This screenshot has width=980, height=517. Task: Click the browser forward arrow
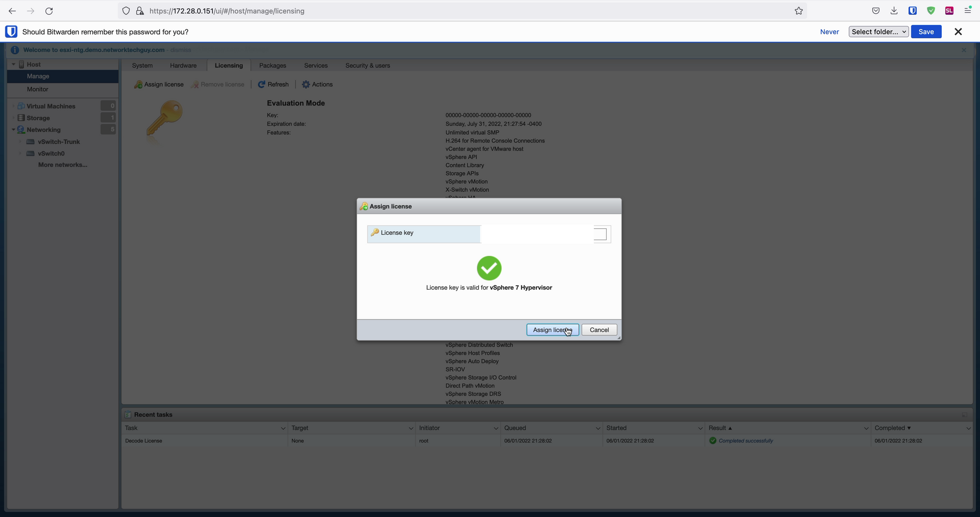(30, 11)
